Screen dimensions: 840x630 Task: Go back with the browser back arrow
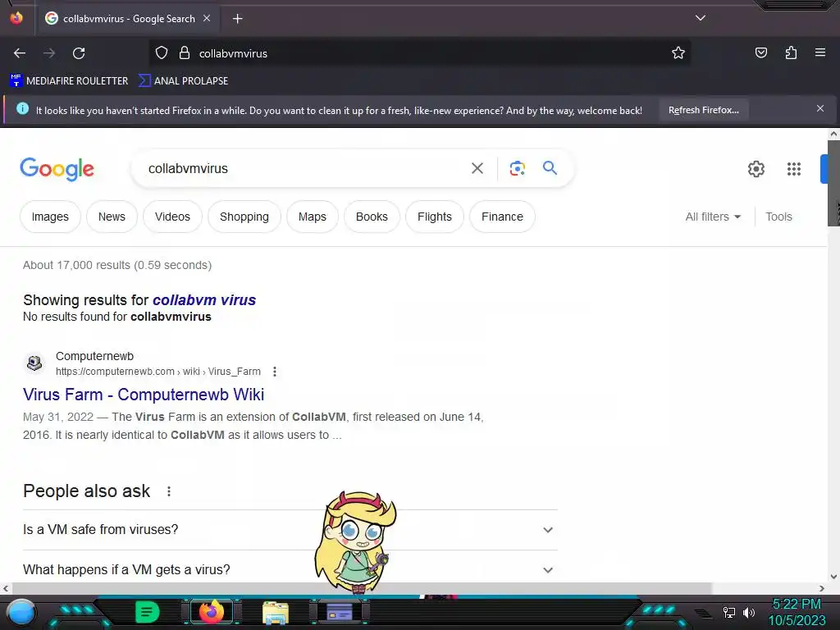(x=20, y=53)
